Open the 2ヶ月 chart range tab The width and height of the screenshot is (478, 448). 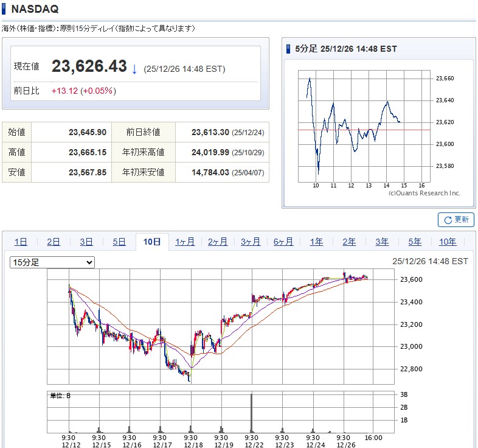pos(218,242)
